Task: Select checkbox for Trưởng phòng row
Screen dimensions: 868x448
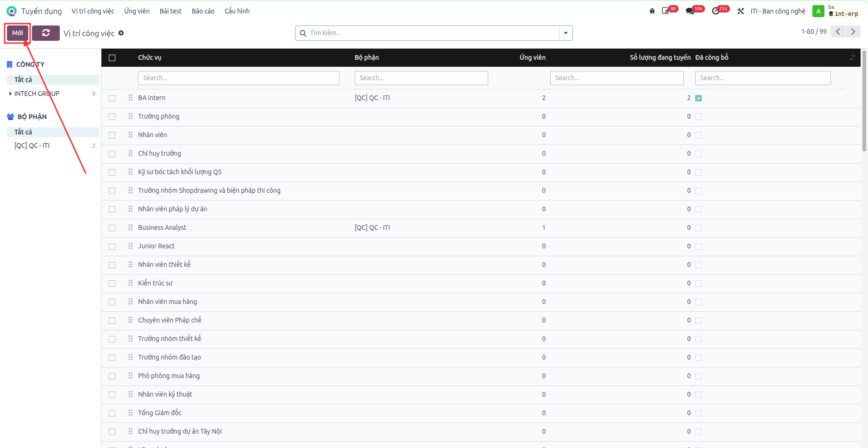Action: [112, 117]
